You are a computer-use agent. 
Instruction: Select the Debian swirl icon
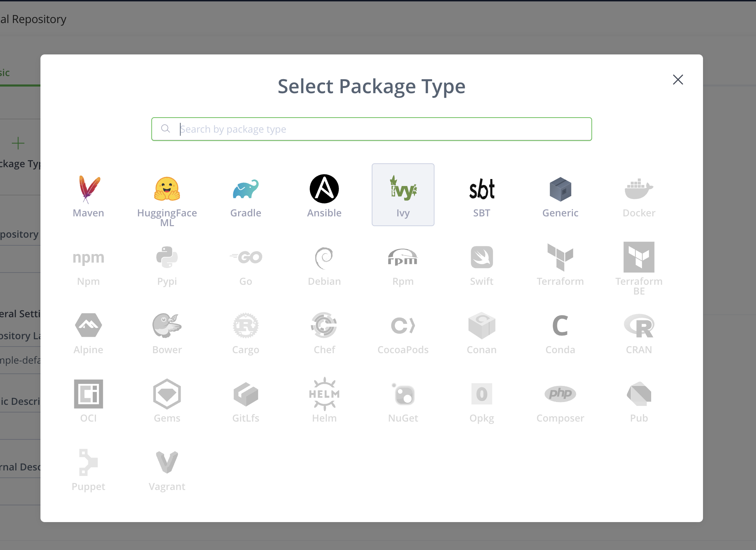tap(324, 258)
